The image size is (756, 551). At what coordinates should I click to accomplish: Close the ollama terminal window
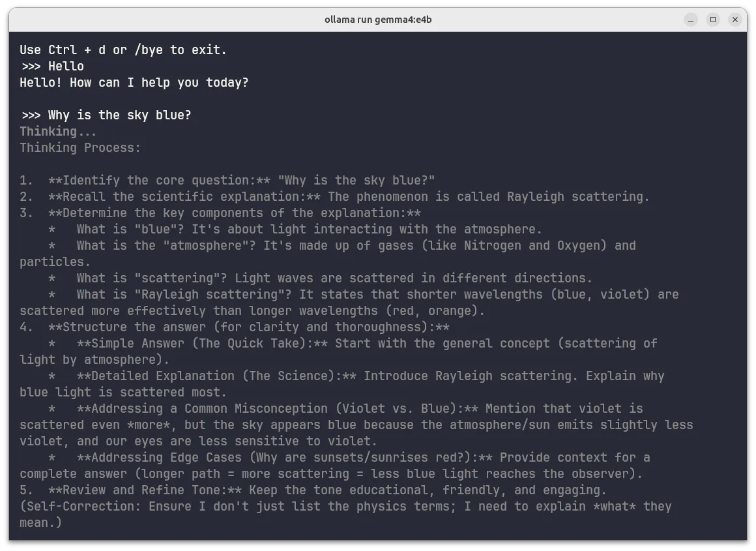click(735, 20)
